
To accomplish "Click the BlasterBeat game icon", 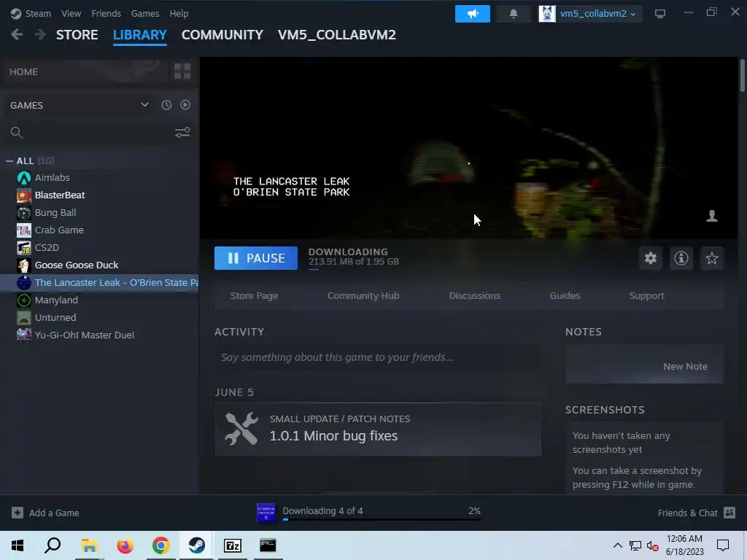I will 24,195.
